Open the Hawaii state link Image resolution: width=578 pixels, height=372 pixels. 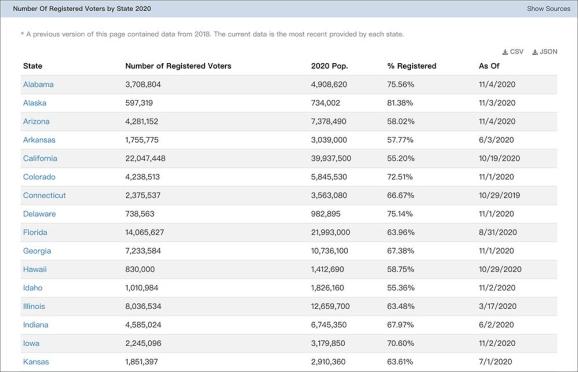[35, 269]
